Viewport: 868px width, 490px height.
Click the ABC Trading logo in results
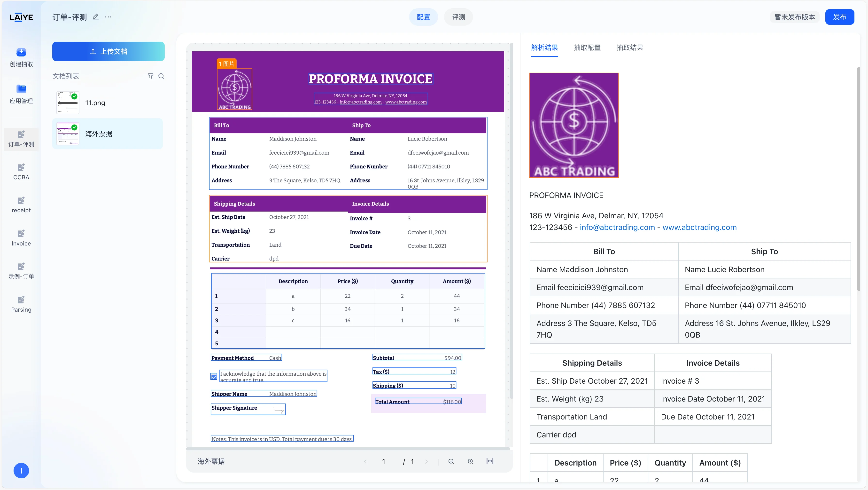[x=574, y=125]
